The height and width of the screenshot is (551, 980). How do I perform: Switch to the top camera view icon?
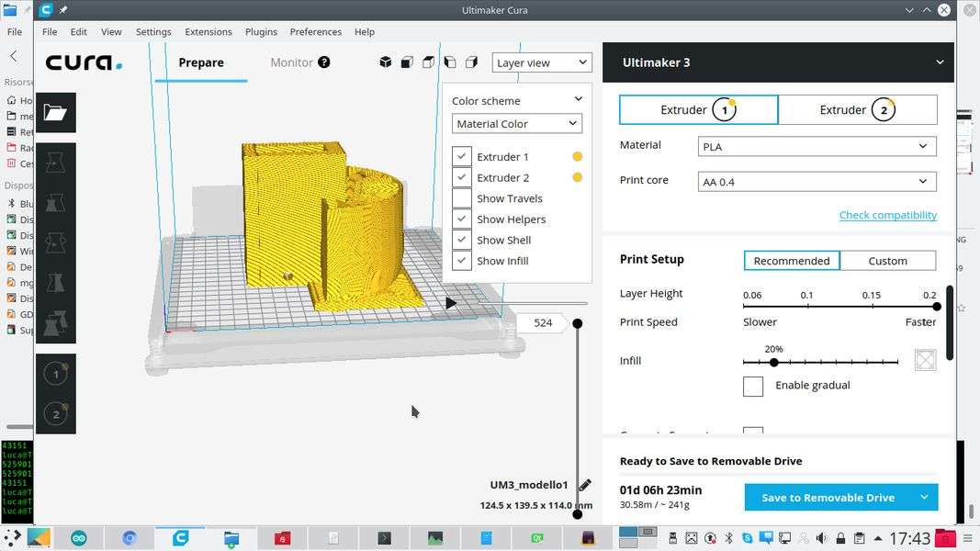point(428,62)
